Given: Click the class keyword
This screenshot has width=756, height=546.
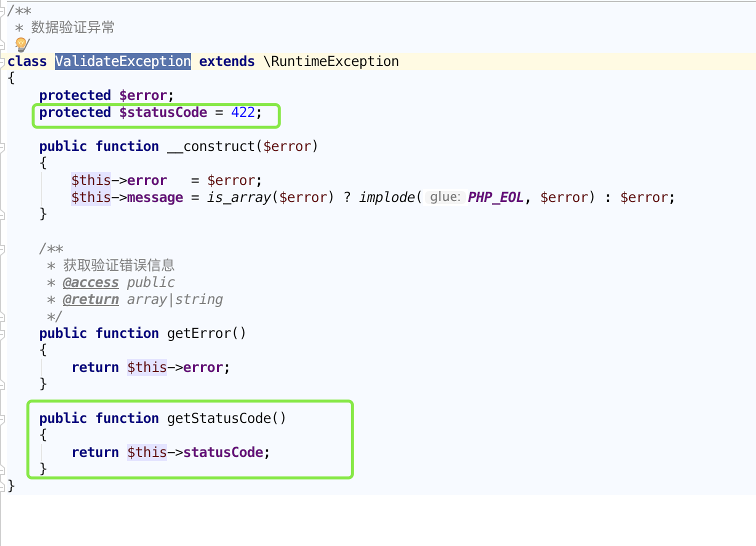Looking at the screenshot, I should 27,61.
